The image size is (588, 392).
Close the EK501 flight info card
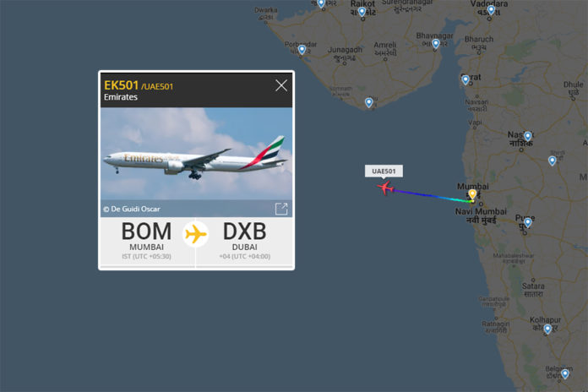(281, 85)
